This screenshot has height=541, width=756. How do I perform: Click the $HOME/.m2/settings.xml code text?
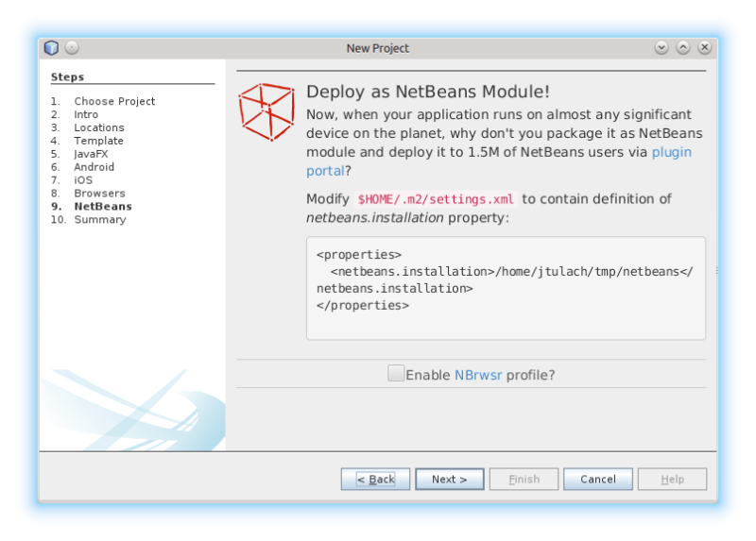point(436,199)
